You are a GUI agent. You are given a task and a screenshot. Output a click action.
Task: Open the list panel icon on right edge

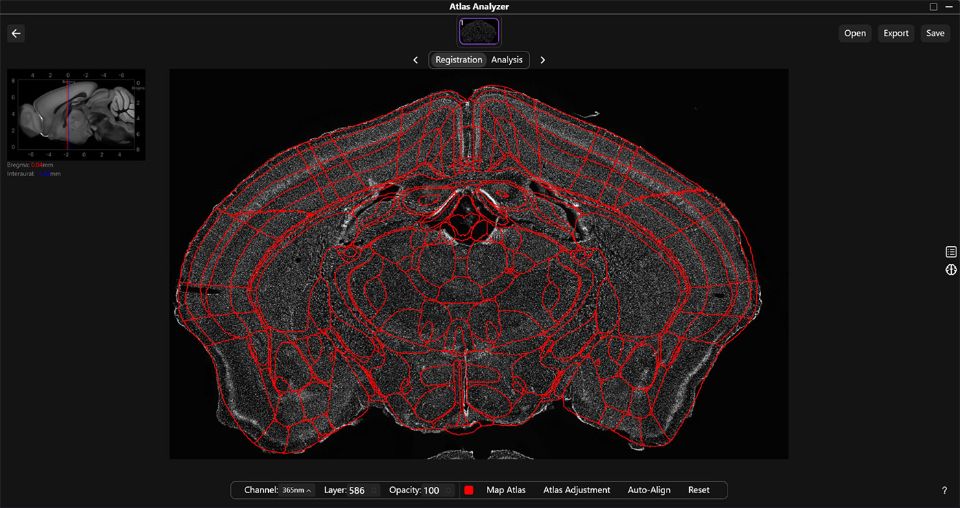click(951, 252)
